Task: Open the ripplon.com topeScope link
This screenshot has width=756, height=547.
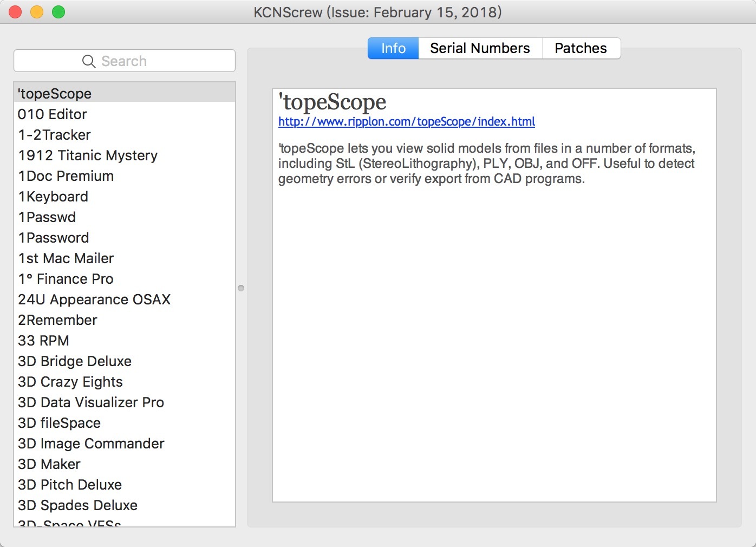Action: click(x=406, y=122)
